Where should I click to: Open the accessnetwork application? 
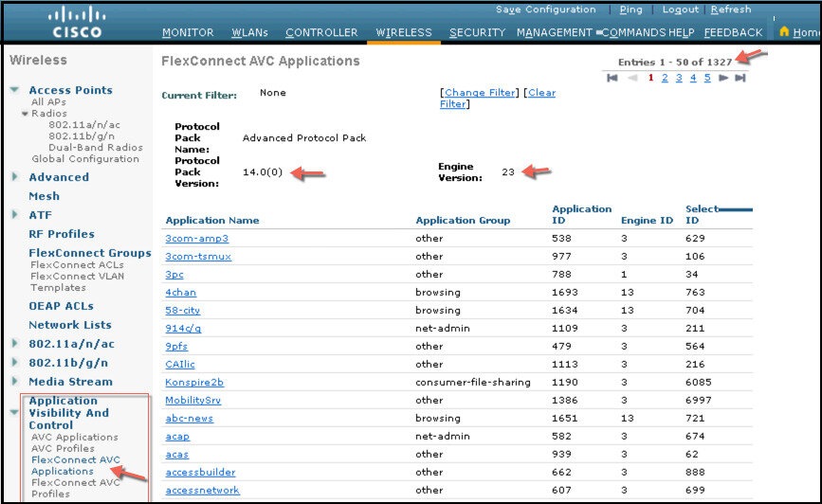tap(202, 491)
